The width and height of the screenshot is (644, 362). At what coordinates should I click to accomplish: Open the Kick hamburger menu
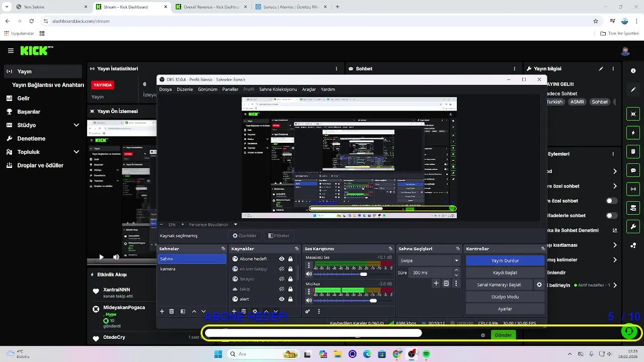point(11,51)
